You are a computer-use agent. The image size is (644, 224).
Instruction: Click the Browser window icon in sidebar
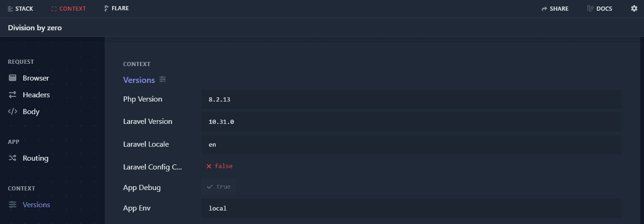(13, 78)
